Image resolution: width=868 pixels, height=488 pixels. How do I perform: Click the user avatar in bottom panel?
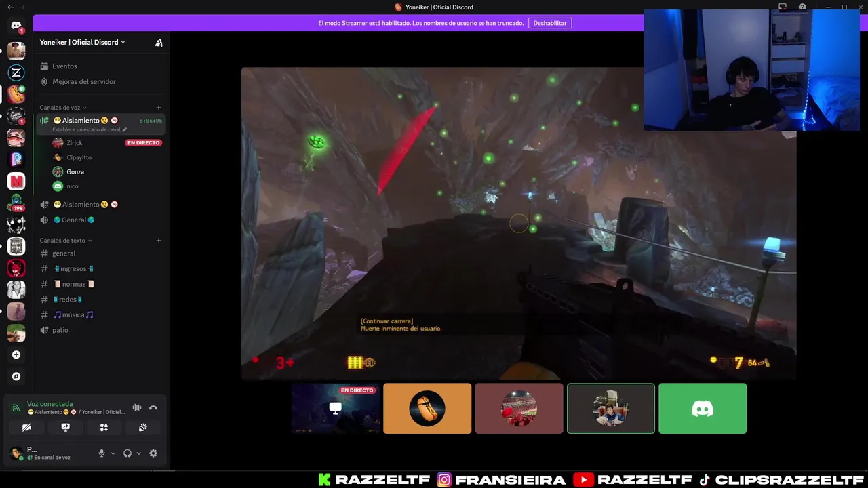pyautogui.click(x=16, y=453)
